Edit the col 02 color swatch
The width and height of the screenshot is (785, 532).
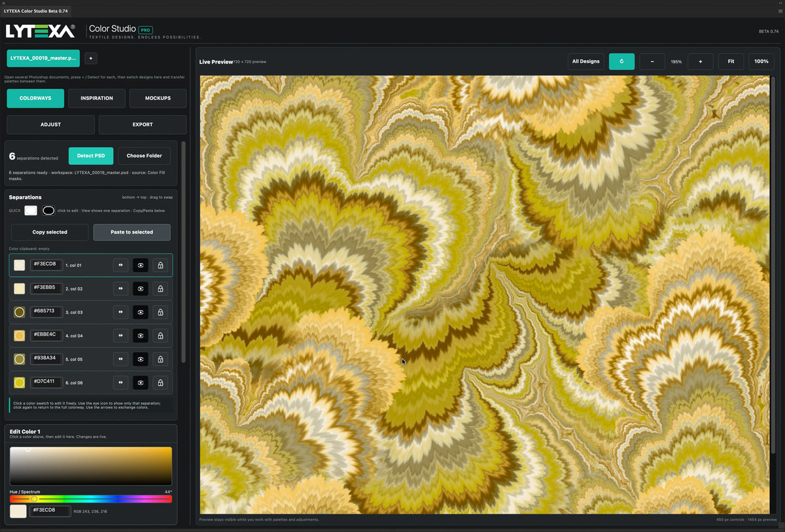click(x=20, y=289)
